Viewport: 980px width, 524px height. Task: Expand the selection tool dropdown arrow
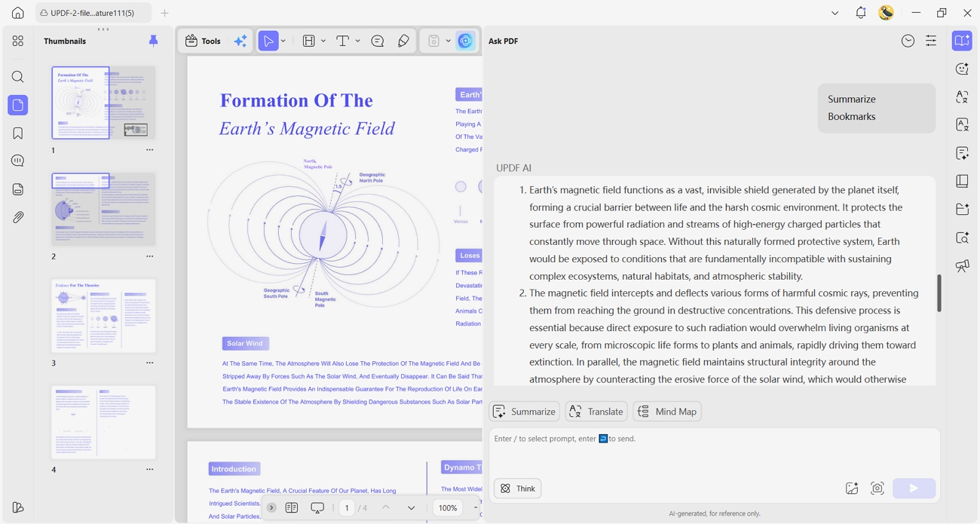283,41
